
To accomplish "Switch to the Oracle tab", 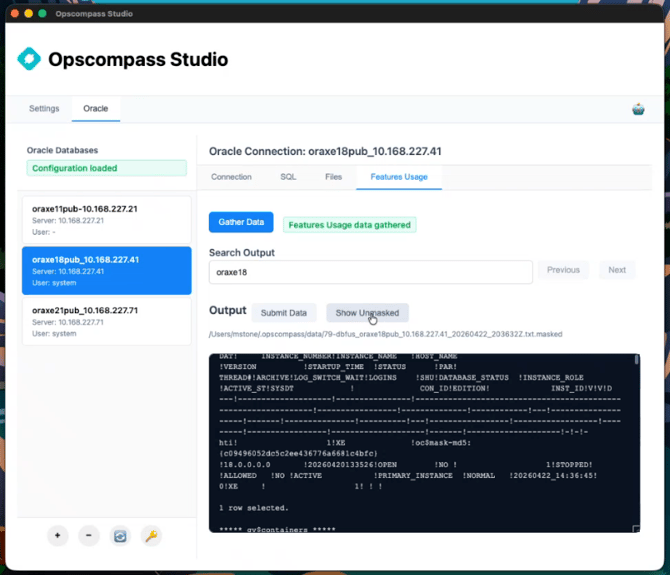I will click(96, 108).
